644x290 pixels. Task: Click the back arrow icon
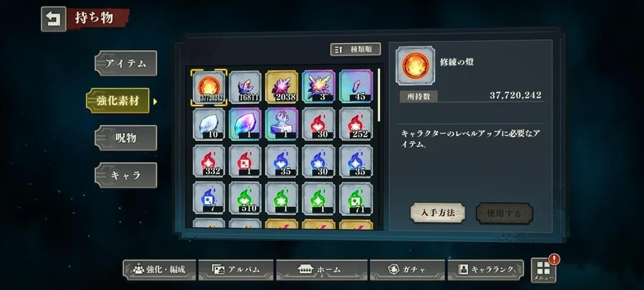click(x=54, y=19)
